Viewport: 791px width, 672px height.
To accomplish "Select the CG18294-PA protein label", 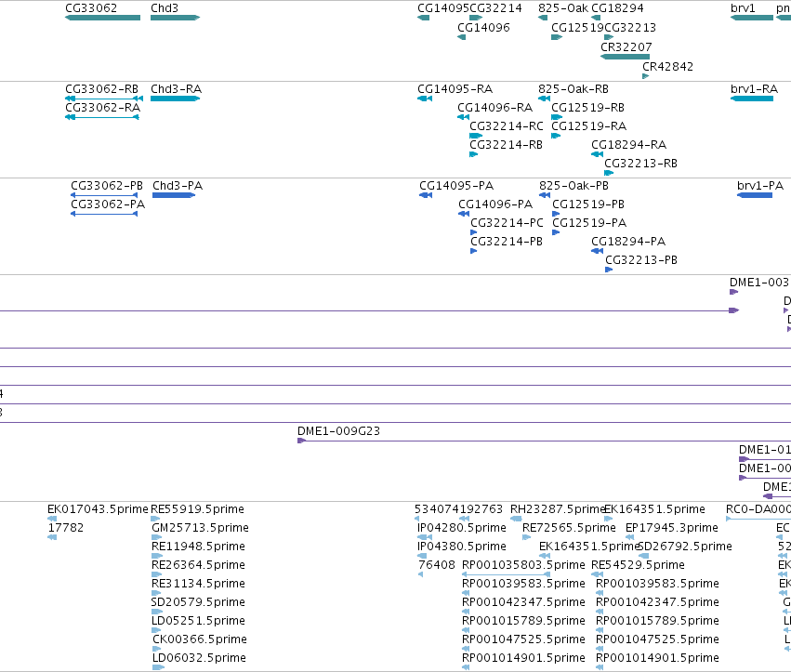I will pos(628,242).
